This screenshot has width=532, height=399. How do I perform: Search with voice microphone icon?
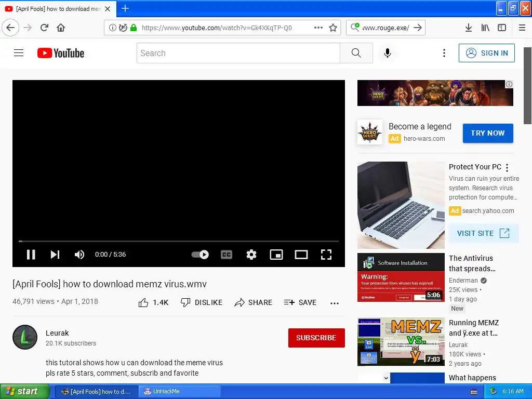point(388,53)
